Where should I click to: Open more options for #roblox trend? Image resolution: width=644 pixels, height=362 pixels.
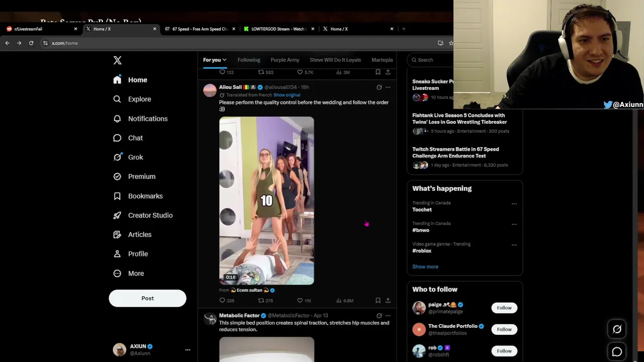pos(514,245)
